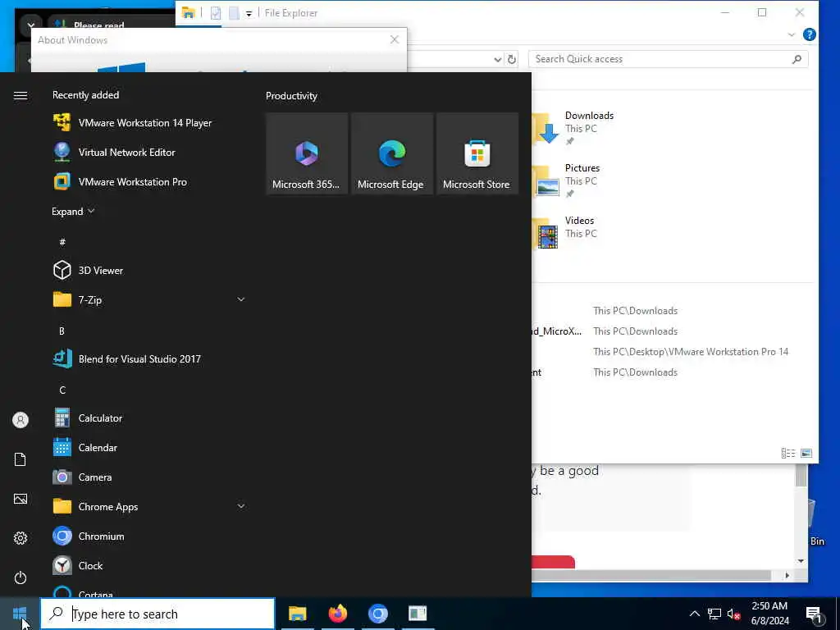Expand the Recently added list
Image resolution: width=840 pixels, height=630 pixels.
[73, 211]
